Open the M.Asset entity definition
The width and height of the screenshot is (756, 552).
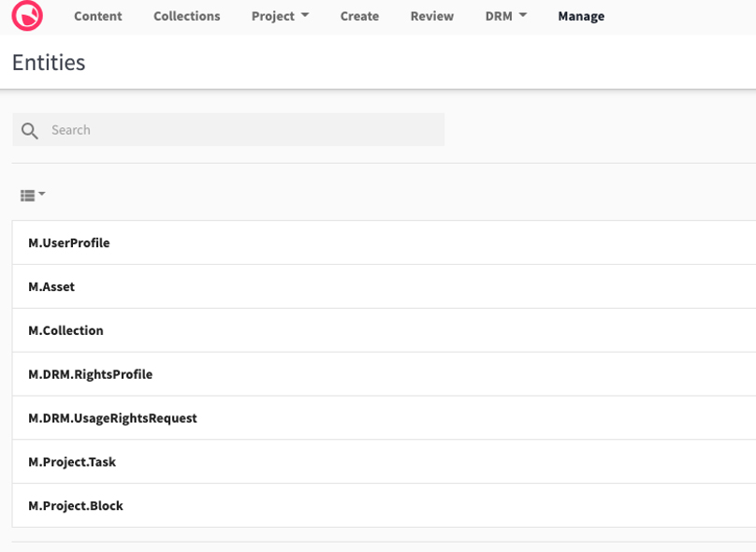pyautogui.click(x=51, y=286)
